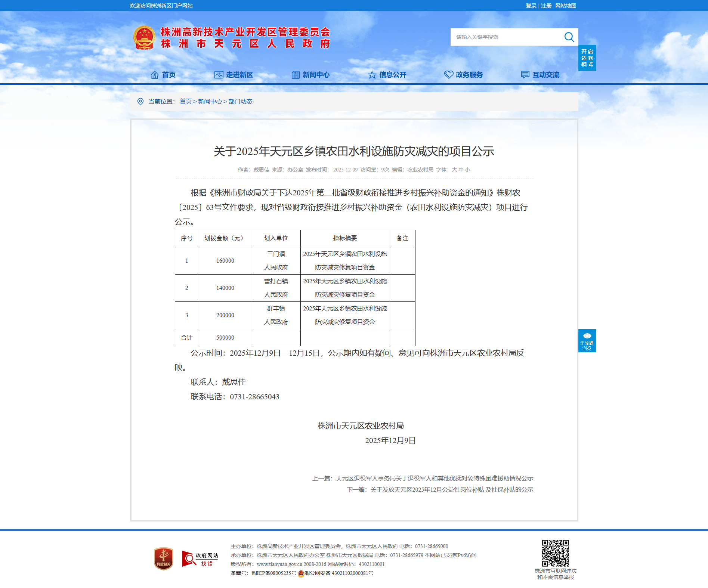This screenshot has width=708, height=588.
Task: Click the chat icon beside 互动交流
Action: tap(525, 75)
